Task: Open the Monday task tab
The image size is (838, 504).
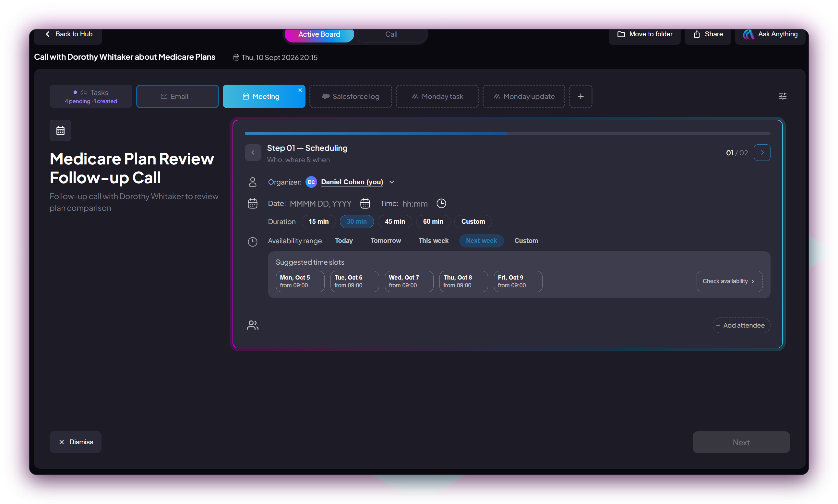Action: click(x=437, y=96)
